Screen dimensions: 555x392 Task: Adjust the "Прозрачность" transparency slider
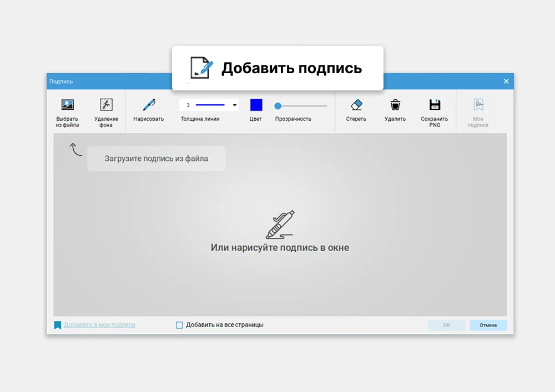point(277,105)
